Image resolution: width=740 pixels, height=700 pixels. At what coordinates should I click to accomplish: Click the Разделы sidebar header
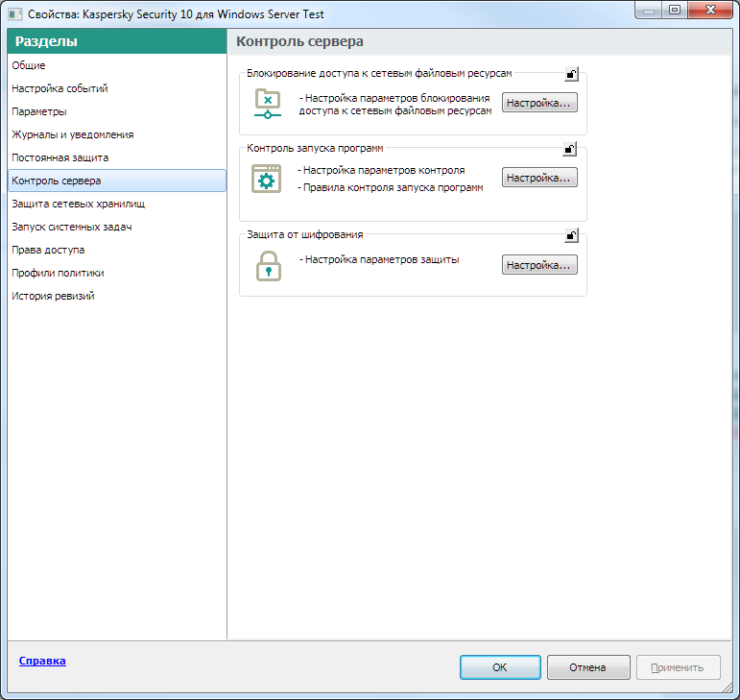pyautogui.click(x=117, y=41)
